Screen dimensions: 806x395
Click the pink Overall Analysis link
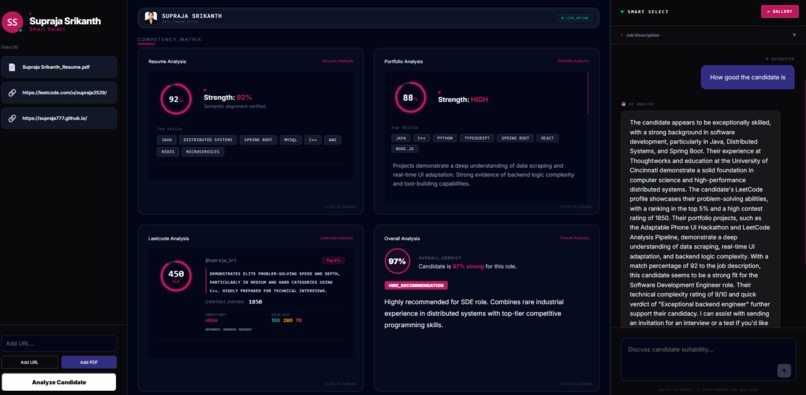(574, 238)
